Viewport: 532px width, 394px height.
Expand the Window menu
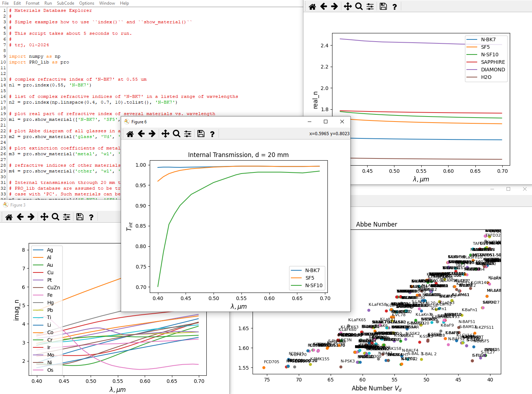click(107, 3)
